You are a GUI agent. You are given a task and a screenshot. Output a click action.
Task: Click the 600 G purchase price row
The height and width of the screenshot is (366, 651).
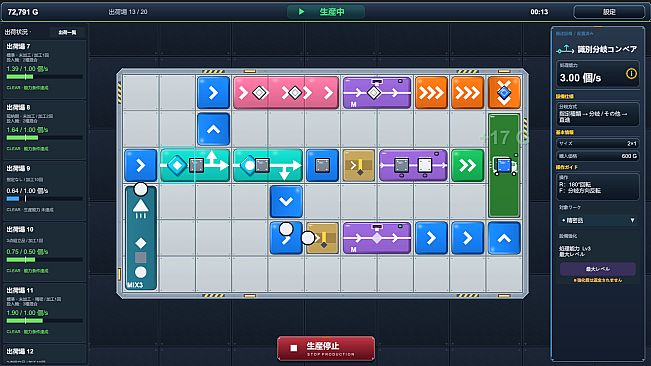(597, 156)
